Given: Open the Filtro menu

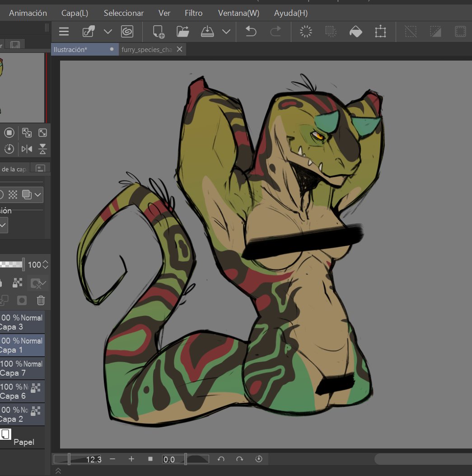Looking at the screenshot, I should pyautogui.click(x=193, y=13).
